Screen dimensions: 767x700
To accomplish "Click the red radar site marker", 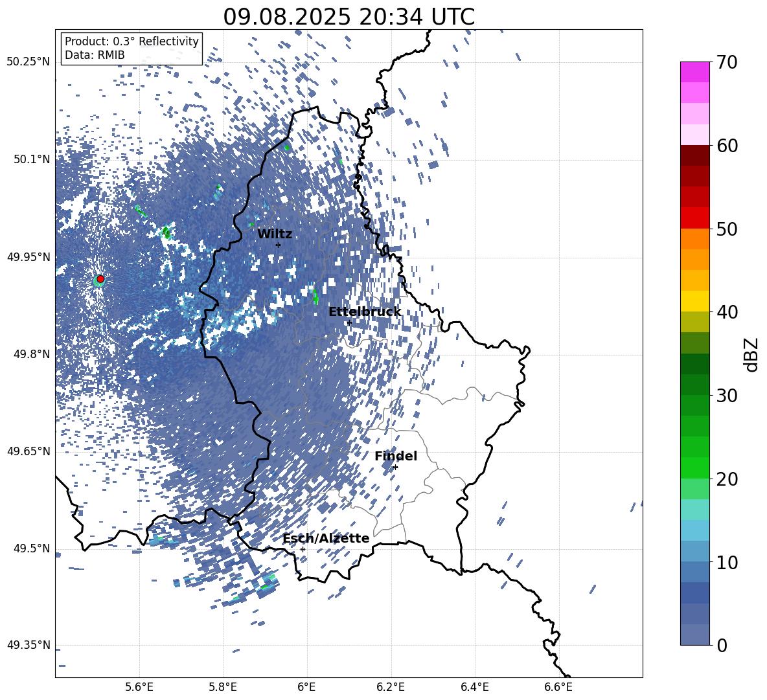I will pos(100,278).
